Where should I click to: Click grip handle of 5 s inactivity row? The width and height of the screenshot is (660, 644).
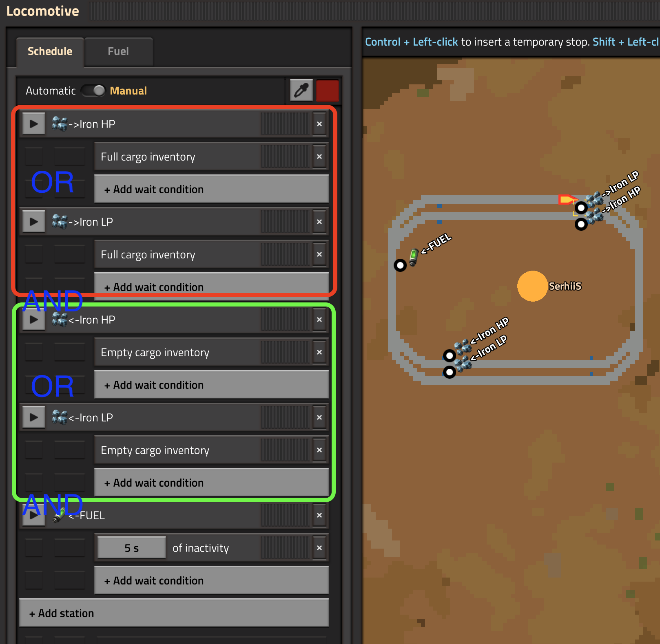click(x=285, y=548)
